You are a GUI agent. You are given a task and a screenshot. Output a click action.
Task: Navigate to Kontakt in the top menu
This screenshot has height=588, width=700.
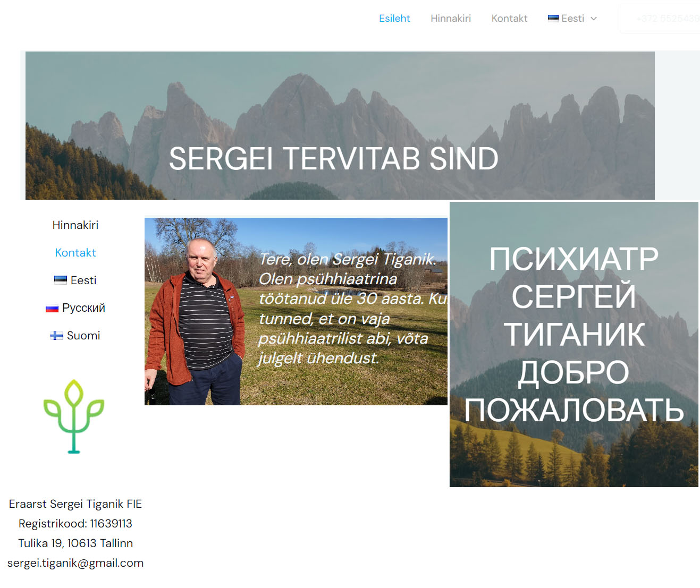509,18
